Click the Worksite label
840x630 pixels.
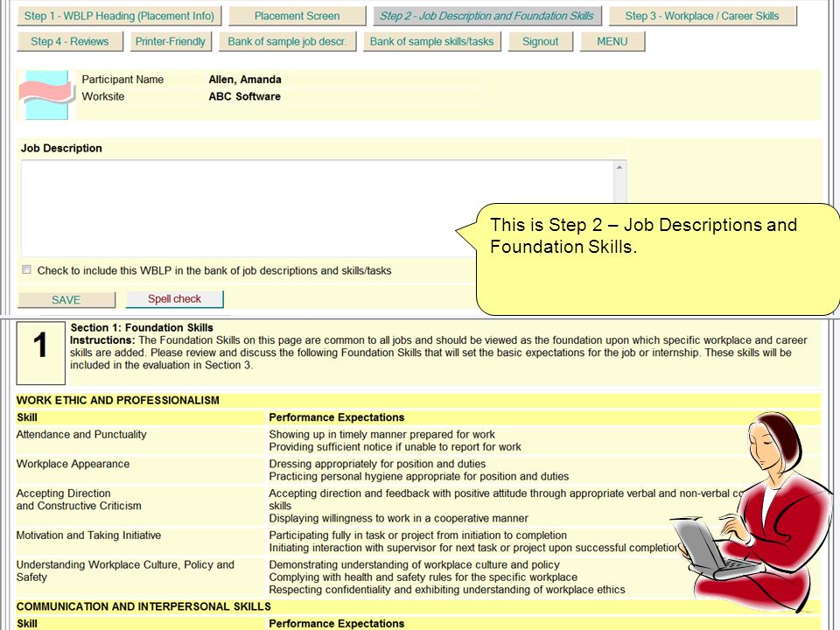tap(103, 96)
